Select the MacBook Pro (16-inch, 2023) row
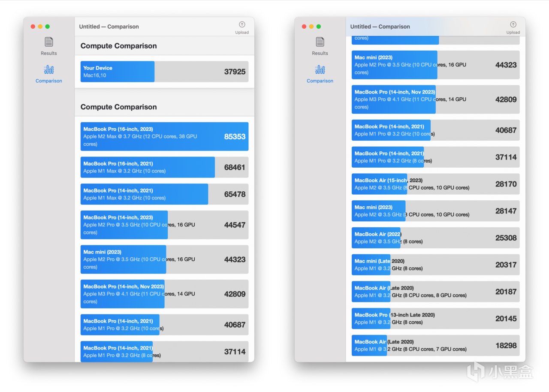549x392 pixels. click(164, 136)
